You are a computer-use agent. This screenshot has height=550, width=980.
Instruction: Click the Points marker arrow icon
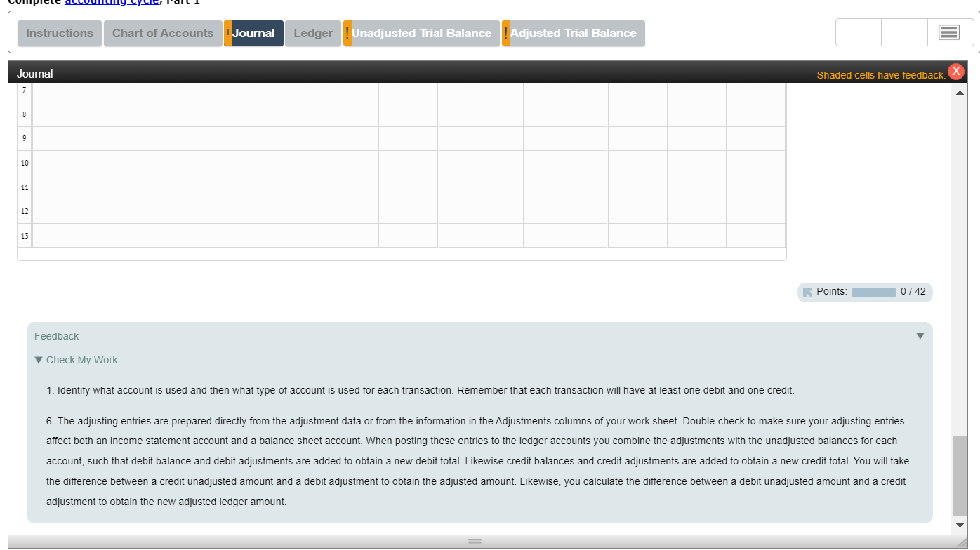tap(809, 292)
